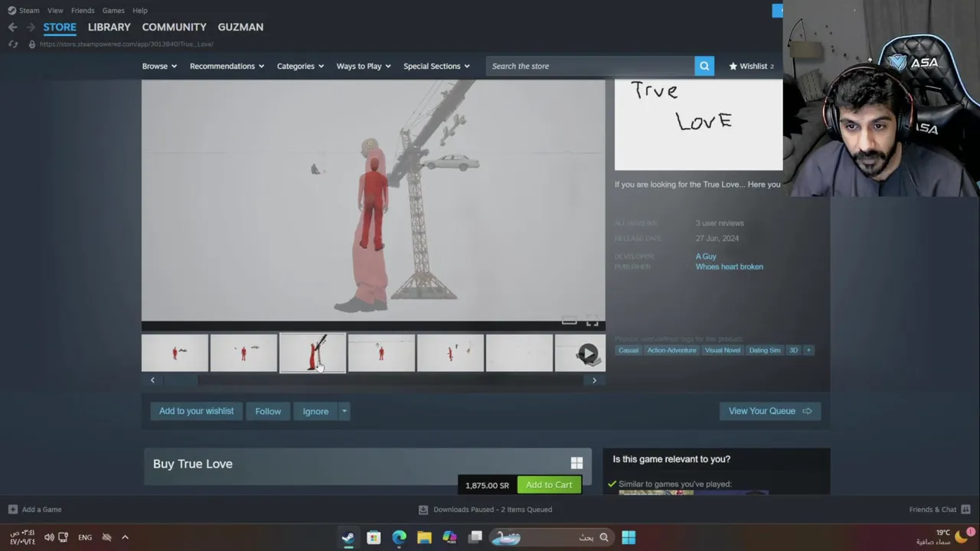The width and height of the screenshot is (980, 551).
Task: Open File Explorer from the taskbar
Action: tap(424, 537)
